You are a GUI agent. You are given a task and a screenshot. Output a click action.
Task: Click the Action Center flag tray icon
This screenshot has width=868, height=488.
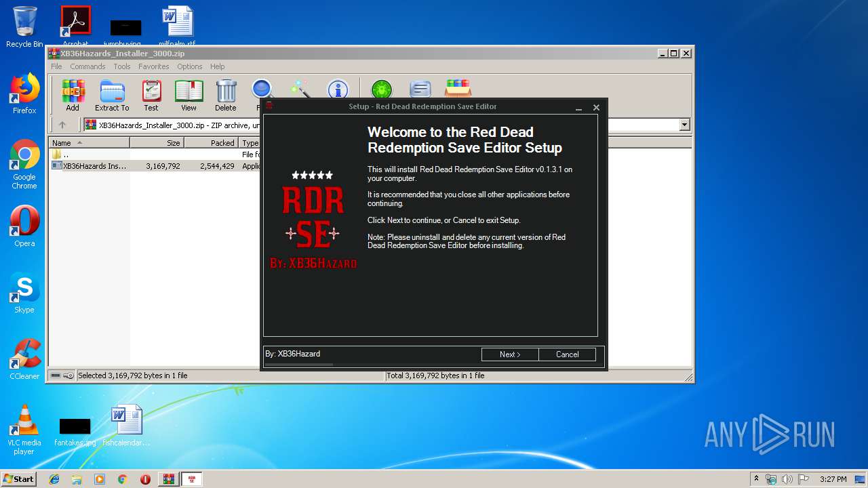pyautogui.click(x=804, y=479)
